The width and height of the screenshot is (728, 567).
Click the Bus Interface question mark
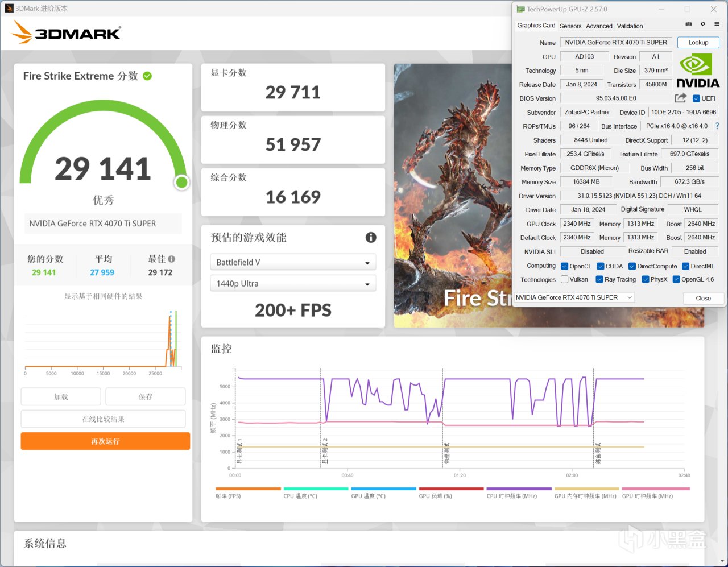717,126
